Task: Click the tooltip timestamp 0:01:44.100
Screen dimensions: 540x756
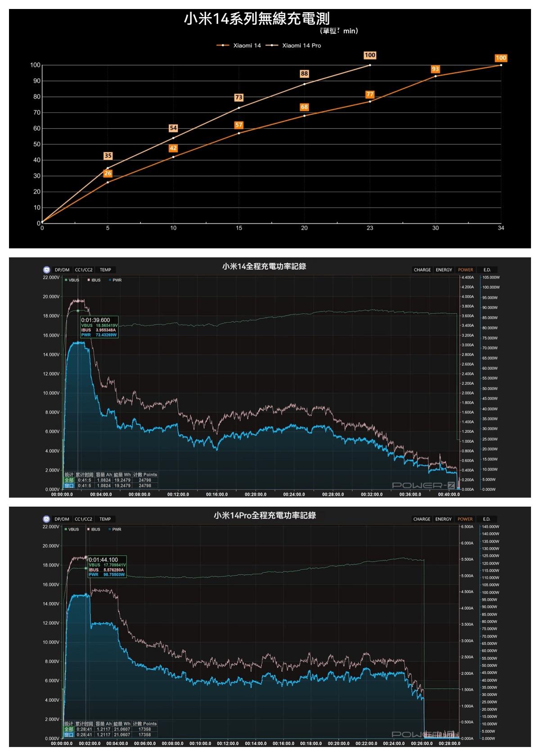Action: [103, 560]
